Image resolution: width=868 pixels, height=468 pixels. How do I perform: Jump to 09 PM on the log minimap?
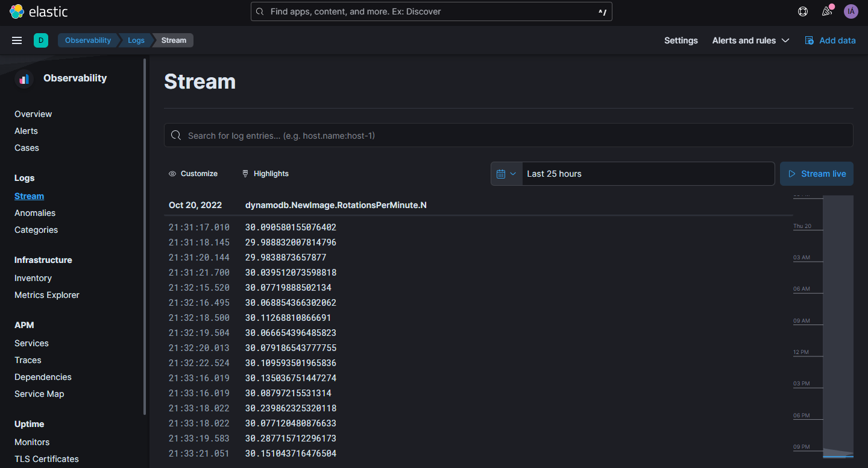click(x=801, y=447)
